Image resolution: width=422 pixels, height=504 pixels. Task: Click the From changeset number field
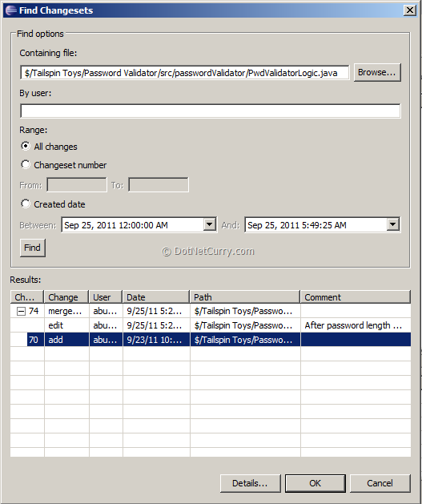77,185
